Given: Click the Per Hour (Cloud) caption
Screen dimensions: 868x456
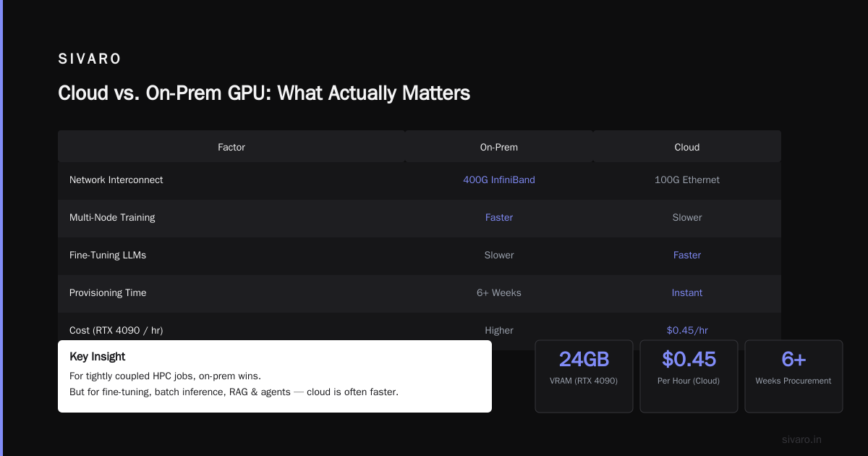Looking at the screenshot, I should point(689,381).
